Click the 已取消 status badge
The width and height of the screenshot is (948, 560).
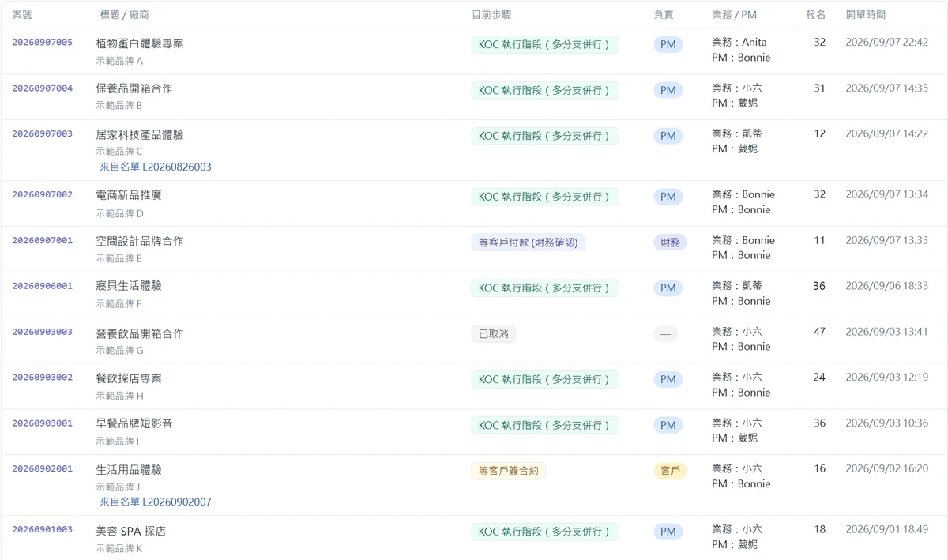494,334
